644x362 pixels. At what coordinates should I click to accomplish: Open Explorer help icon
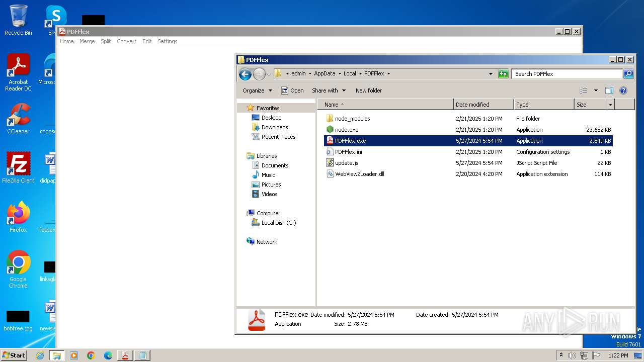[623, 90]
